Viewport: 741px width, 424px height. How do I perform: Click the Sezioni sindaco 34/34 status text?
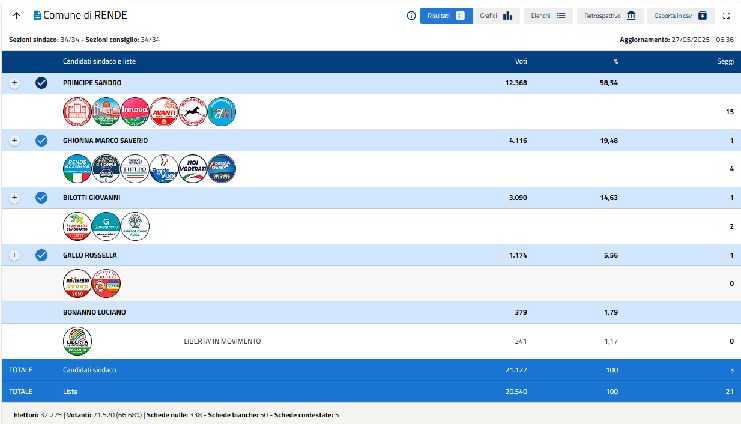pyautogui.click(x=44, y=40)
